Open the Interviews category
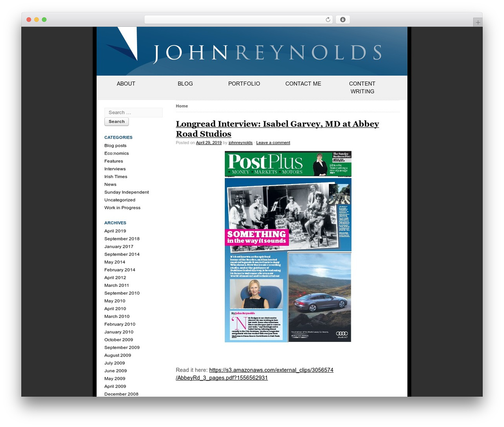The width and height of the screenshot is (504, 427). click(x=115, y=169)
